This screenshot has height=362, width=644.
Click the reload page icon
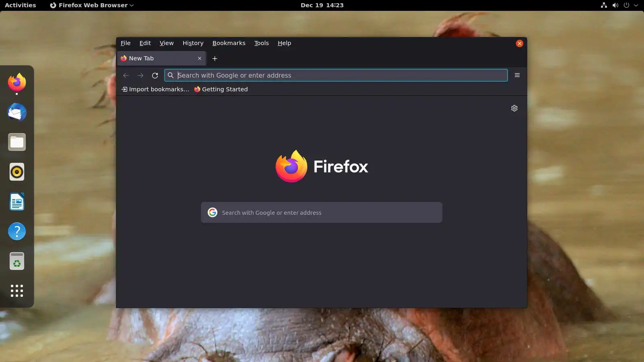155,75
